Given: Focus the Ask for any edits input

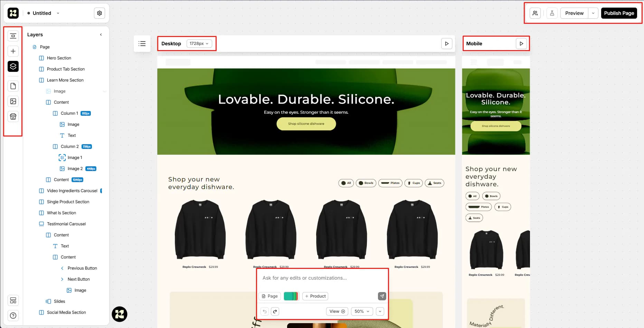Looking at the screenshot, I should coord(322,278).
